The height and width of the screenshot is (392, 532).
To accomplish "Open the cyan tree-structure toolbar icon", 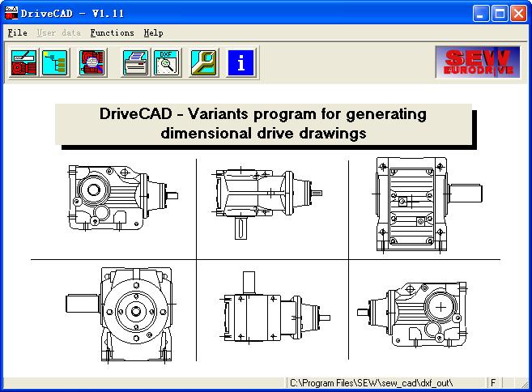I will [x=55, y=63].
